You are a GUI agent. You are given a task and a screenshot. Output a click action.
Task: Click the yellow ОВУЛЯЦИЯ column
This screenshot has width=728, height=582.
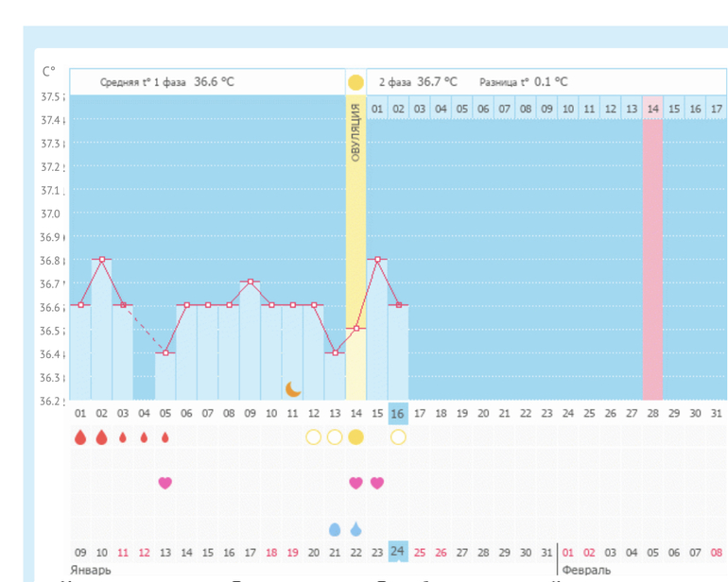pyautogui.click(x=355, y=236)
